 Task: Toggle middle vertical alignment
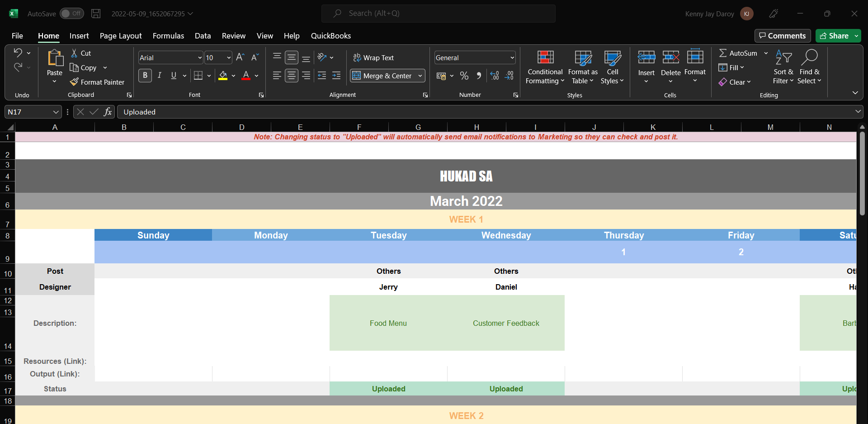pos(292,57)
